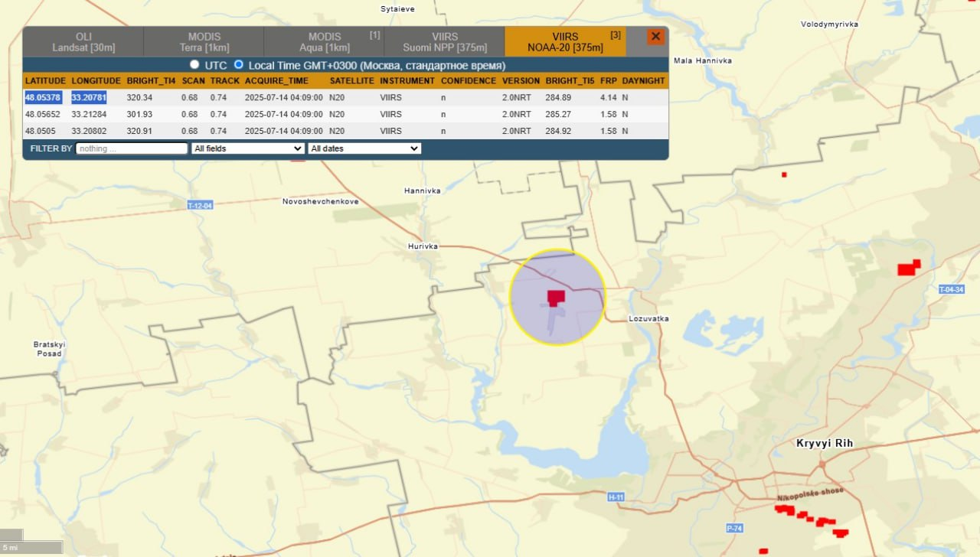Click the P-74 road shield near Kryvyi Rih
Screen dimensions: 980x557
pos(734,528)
